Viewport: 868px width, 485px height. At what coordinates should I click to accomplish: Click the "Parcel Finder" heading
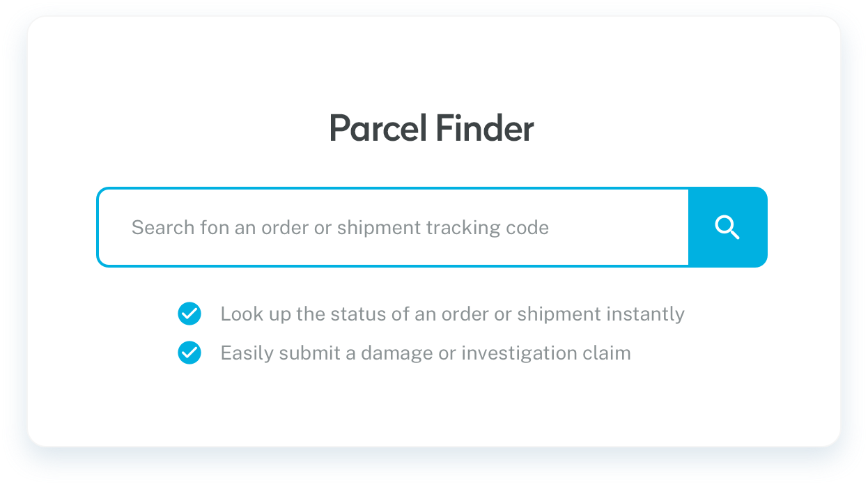click(431, 129)
